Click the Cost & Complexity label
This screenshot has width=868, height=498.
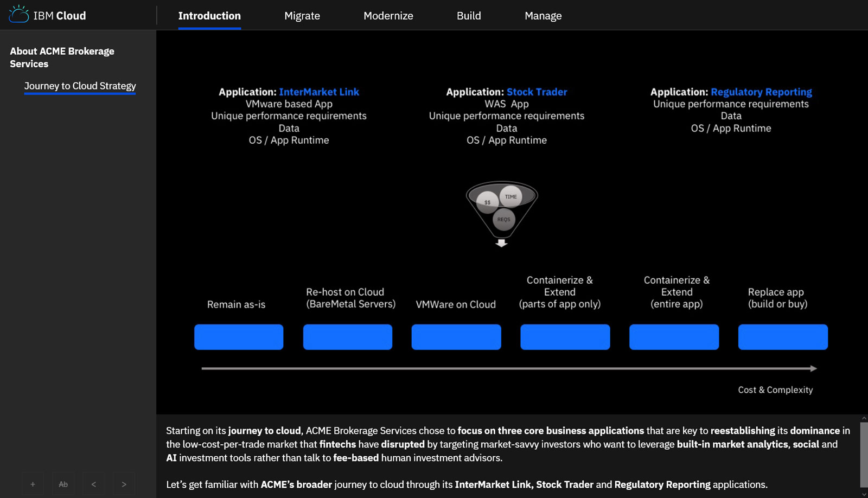click(775, 390)
